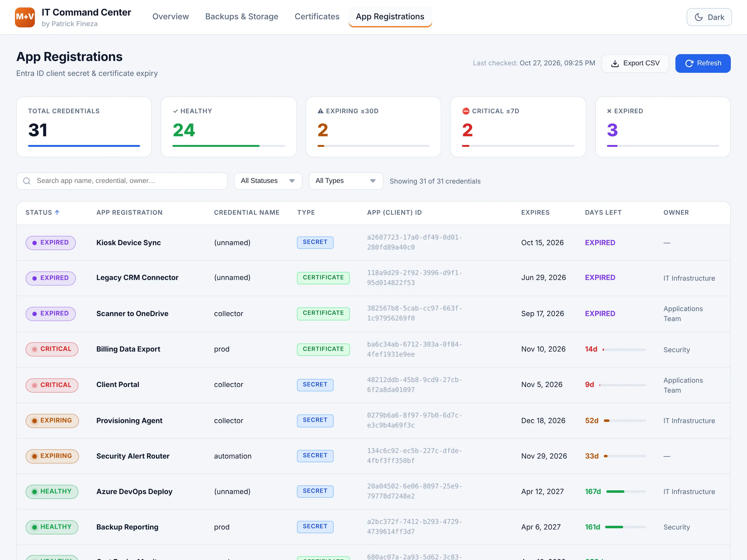Toggle Dark mode button
The image size is (747, 560).
(x=709, y=17)
